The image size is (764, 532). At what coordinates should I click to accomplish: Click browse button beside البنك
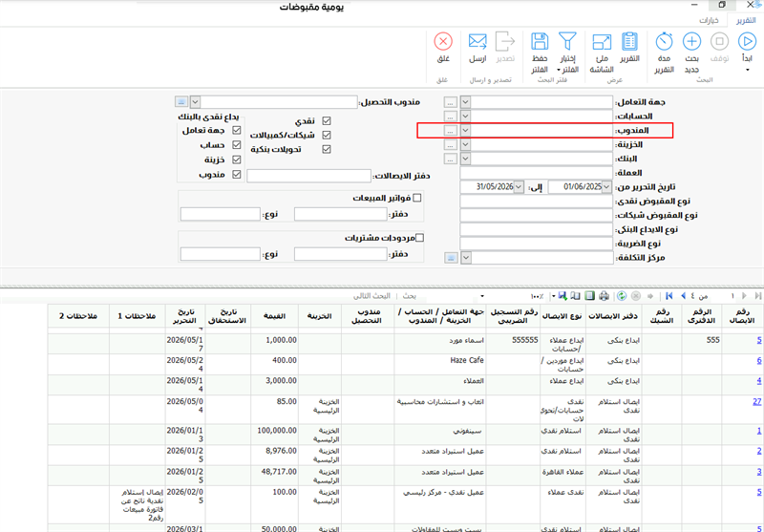(450, 159)
